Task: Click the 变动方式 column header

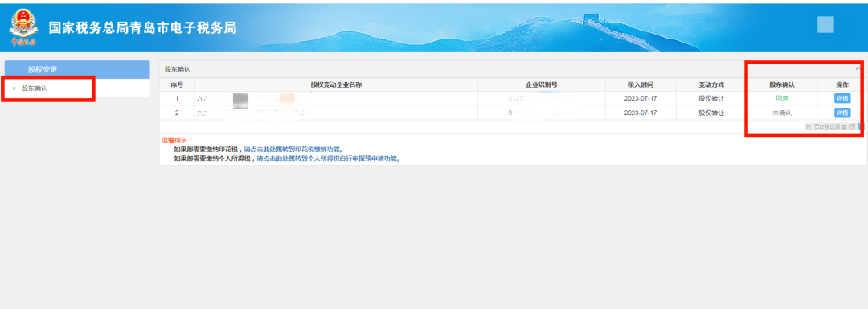Action: pyautogui.click(x=711, y=84)
